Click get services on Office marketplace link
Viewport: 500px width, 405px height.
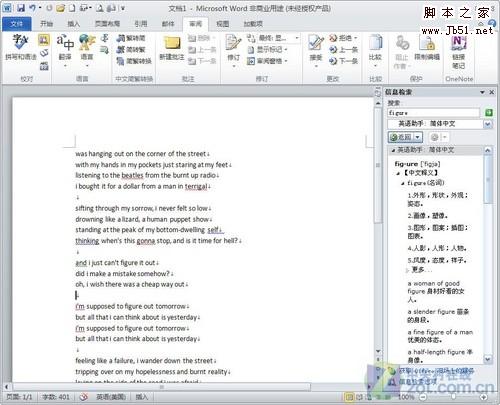pos(436,370)
